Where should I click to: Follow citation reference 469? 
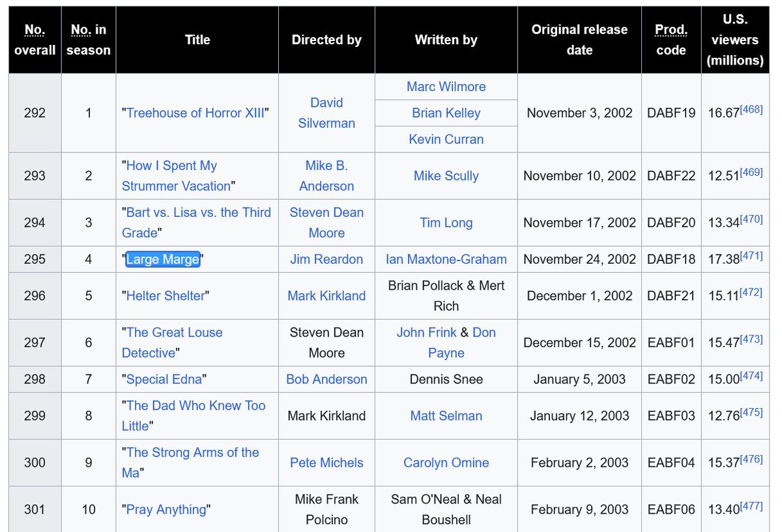[x=751, y=173]
